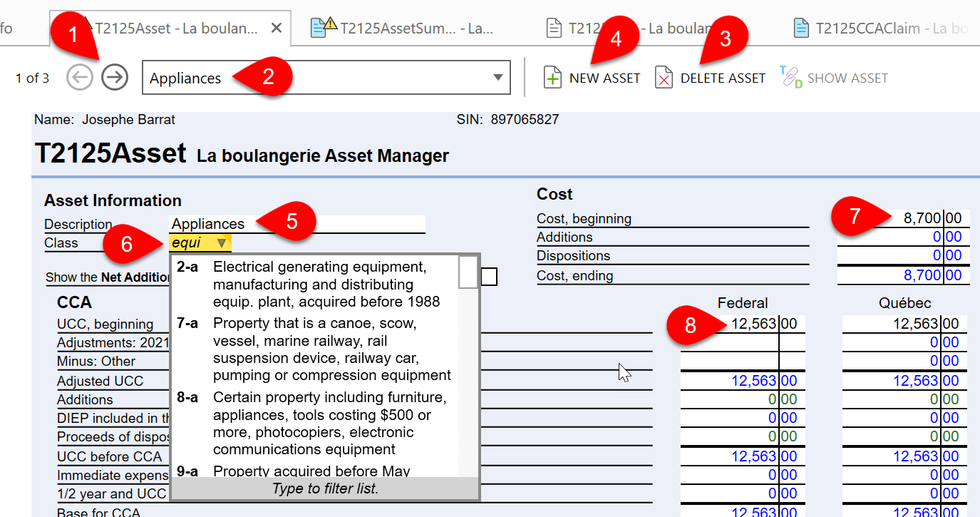Click the class list scrollbar thumb
Viewport: 980px width, 517px height.
(x=468, y=272)
